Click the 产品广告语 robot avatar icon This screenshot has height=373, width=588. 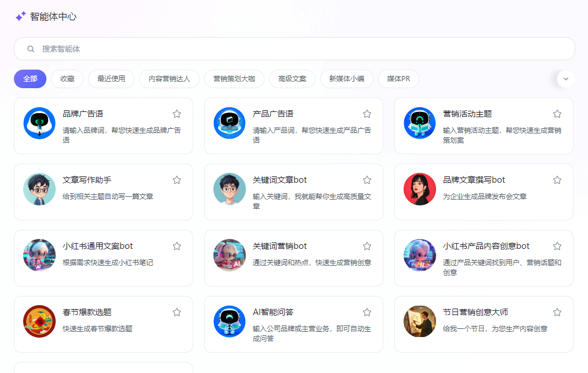click(x=230, y=123)
